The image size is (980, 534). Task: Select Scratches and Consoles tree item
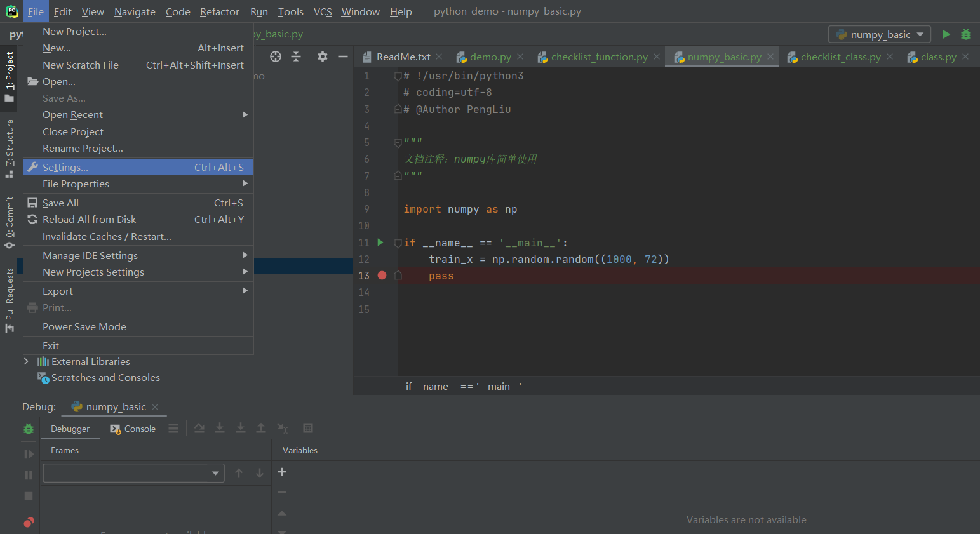coord(99,378)
